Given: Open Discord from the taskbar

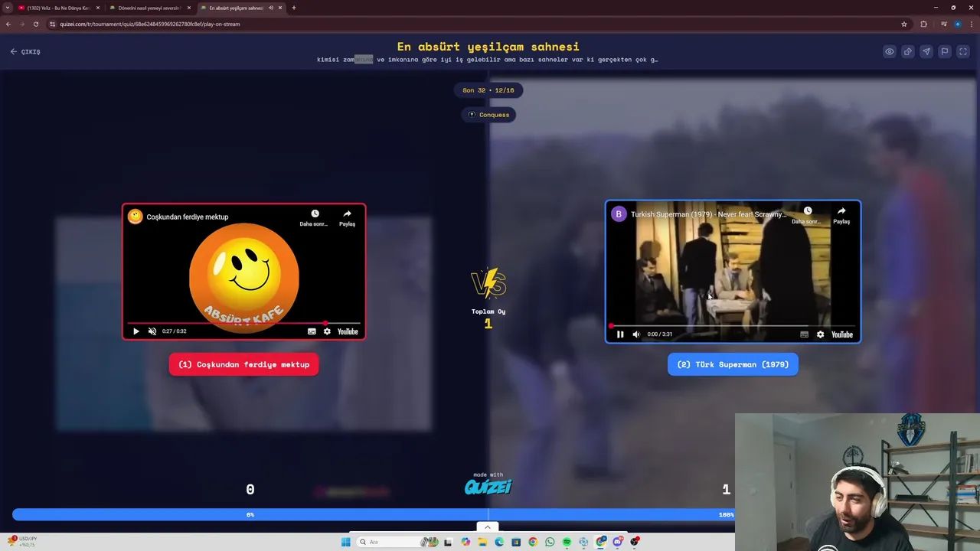Looking at the screenshot, I should coord(617,542).
